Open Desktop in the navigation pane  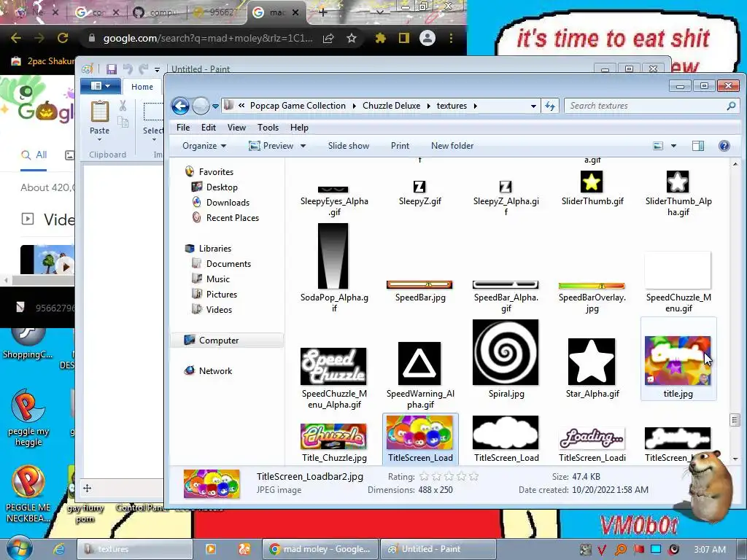(x=222, y=187)
